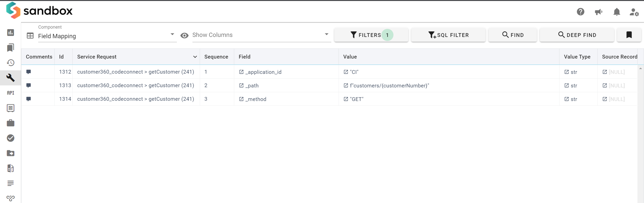Expand the Service Request column chevron
Image resolution: width=644 pixels, height=203 pixels.
coord(195,57)
